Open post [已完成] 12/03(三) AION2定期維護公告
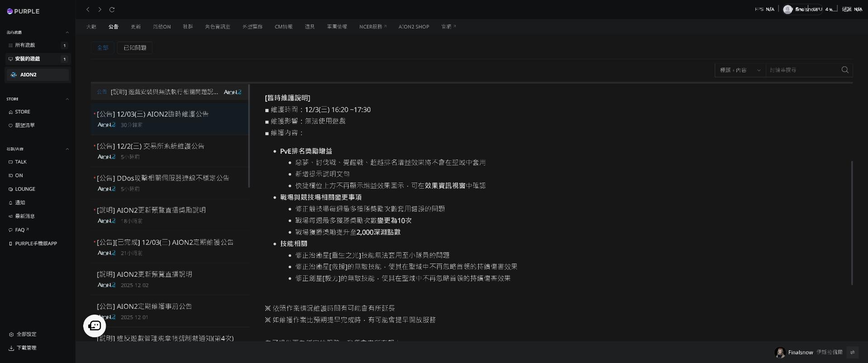This screenshot has height=363, width=868. [x=170, y=247]
